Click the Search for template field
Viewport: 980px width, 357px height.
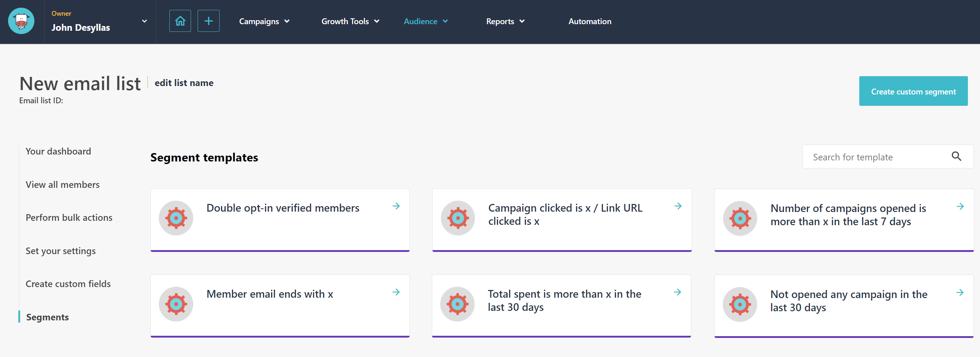[x=875, y=157]
